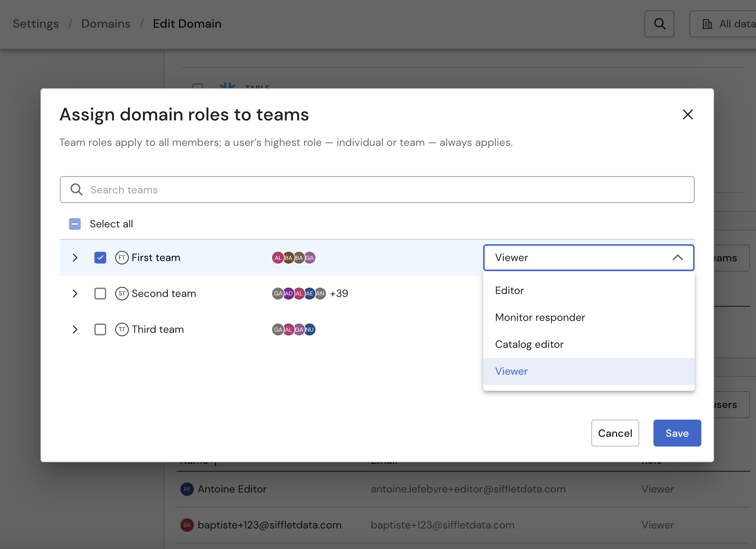
Task: Click the Save button
Action: pyautogui.click(x=677, y=433)
